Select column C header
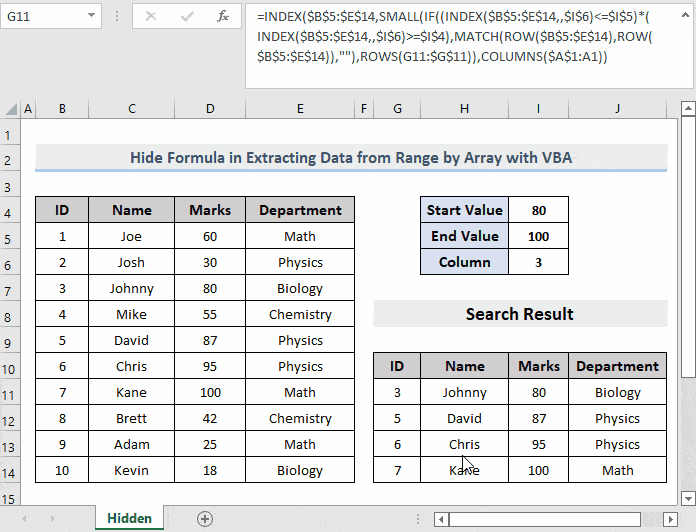This screenshot has height=532, width=696. pyautogui.click(x=132, y=109)
